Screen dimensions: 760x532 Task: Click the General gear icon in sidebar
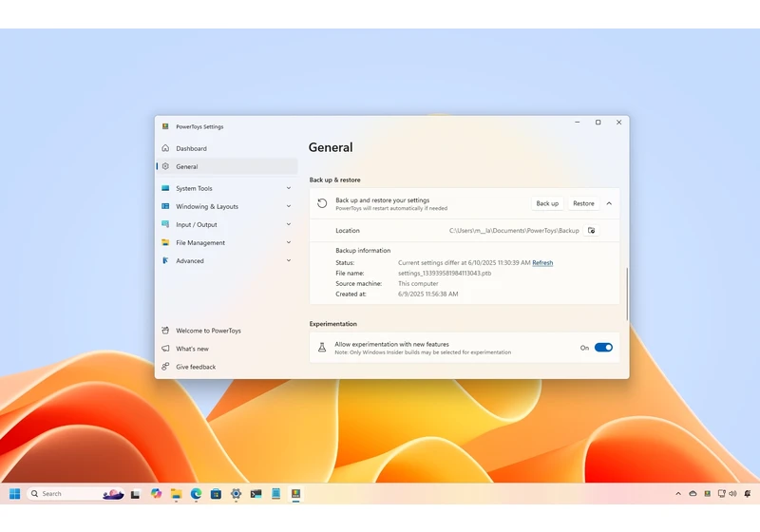tap(165, 166)
